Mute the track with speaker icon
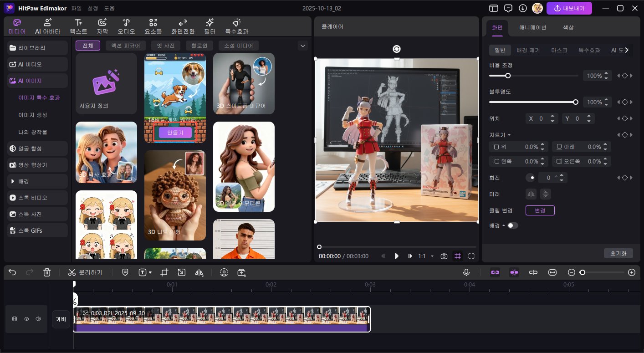 pos(38,319)
